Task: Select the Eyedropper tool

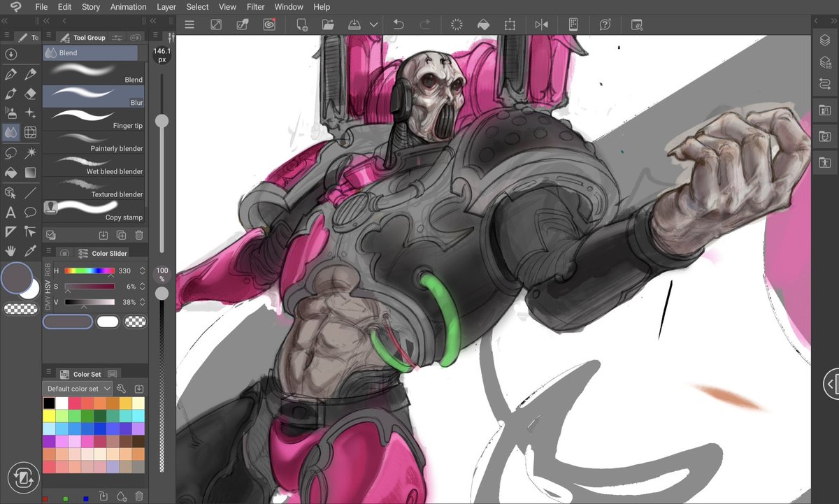Action: click(30, 251)
